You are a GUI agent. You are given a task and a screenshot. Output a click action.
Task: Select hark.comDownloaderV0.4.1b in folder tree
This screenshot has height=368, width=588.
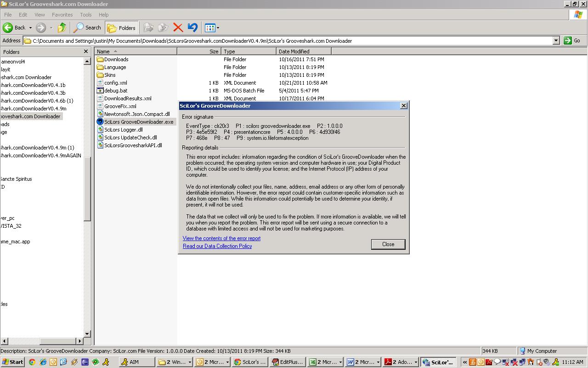[x=33, y=85]
